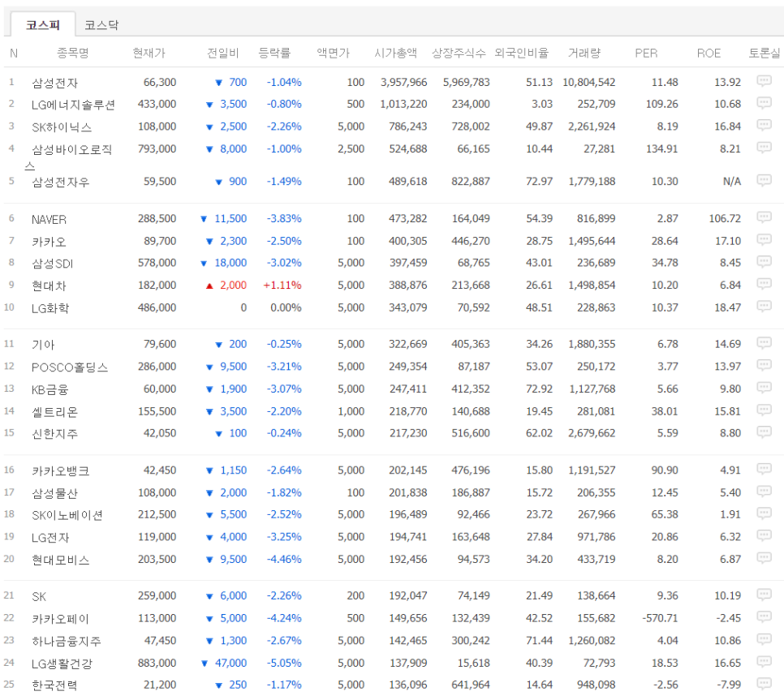Open the LG에너지솔루션 stock link
This screenshot has width=784, height=700.
[73, 105]
